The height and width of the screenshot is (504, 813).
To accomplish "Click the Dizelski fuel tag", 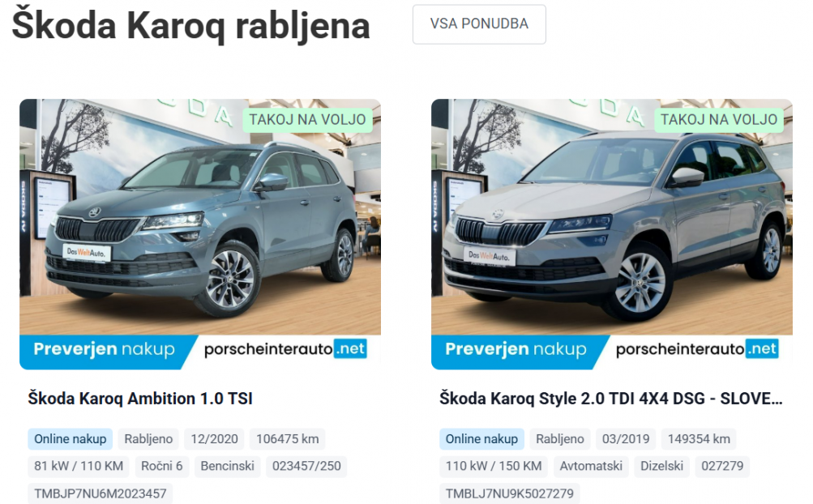I will tap(661, 466).
